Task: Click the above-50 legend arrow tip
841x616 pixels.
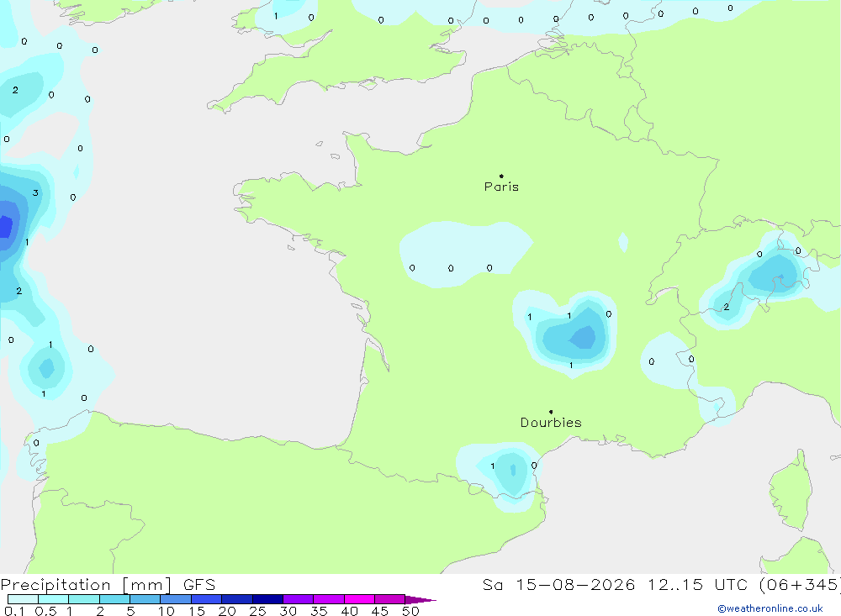Action: [421, 599]
